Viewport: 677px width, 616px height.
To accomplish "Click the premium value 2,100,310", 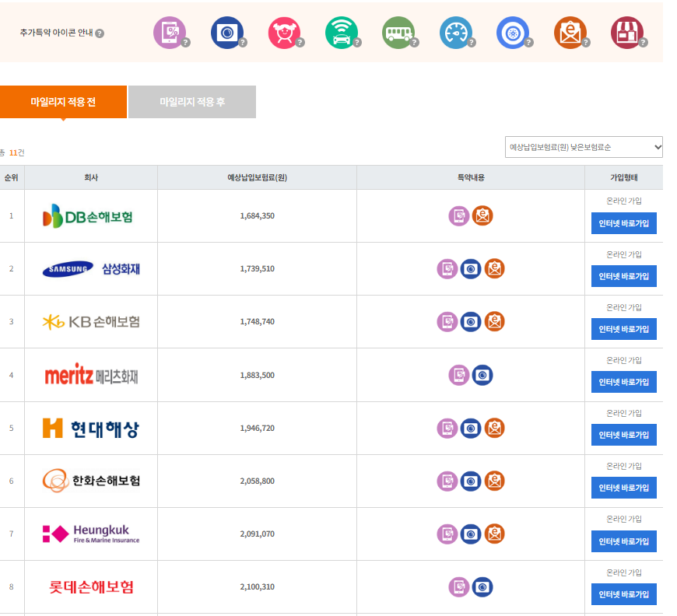I will click(x=258, y=587).
